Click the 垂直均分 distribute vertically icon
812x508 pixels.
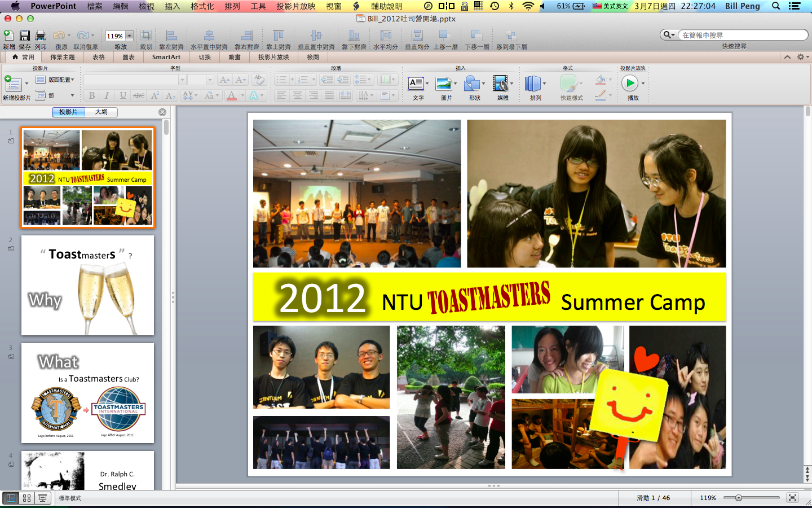(417, 36)
